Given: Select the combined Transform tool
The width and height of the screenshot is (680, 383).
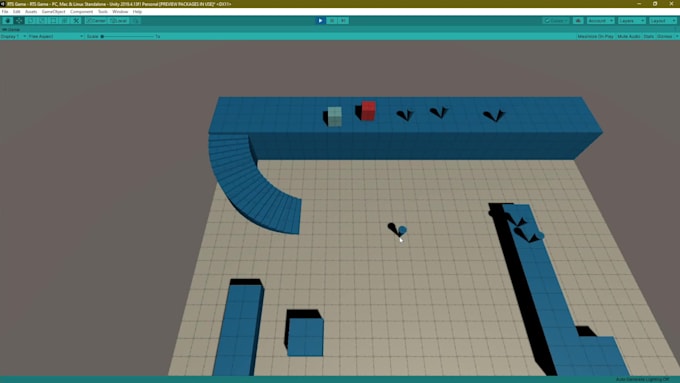Looking at the screenshot, I should point(64,21).
